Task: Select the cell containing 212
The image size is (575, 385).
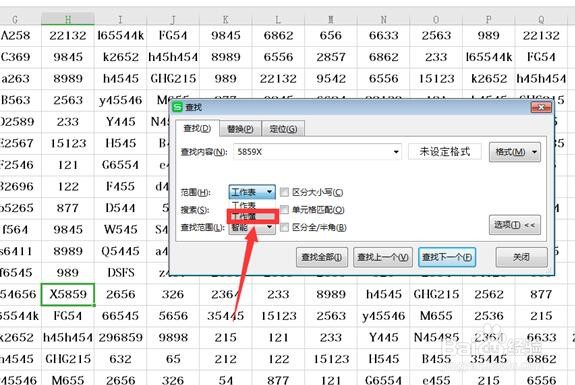Action: [x=226, y=359]
